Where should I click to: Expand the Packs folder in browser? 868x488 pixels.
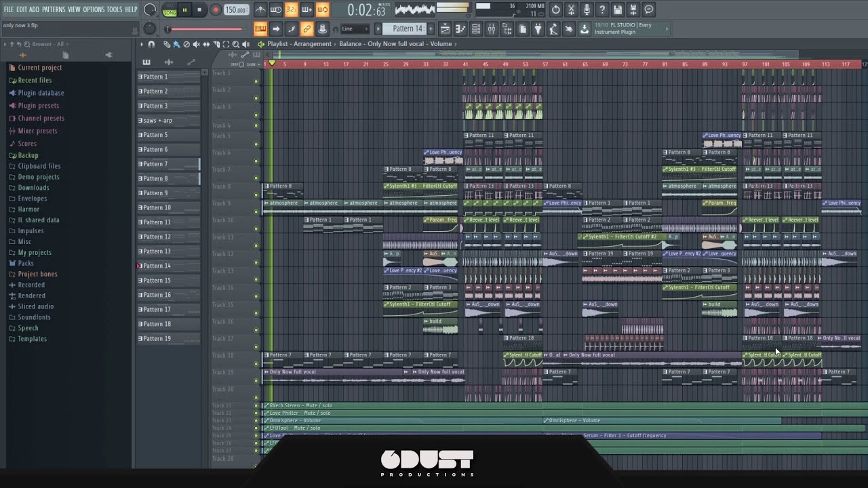pyautogui.click(x=26, y=263)
